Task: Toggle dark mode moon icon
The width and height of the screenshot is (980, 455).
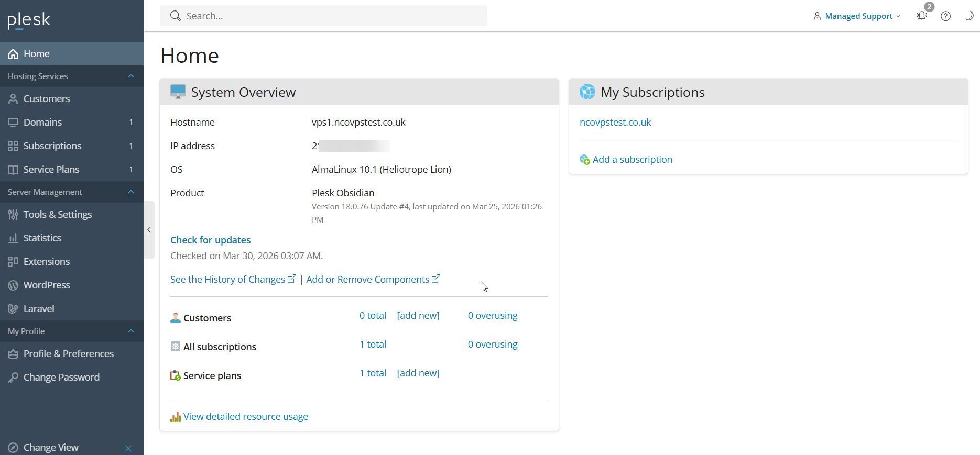Action: [x=969, y=16]
